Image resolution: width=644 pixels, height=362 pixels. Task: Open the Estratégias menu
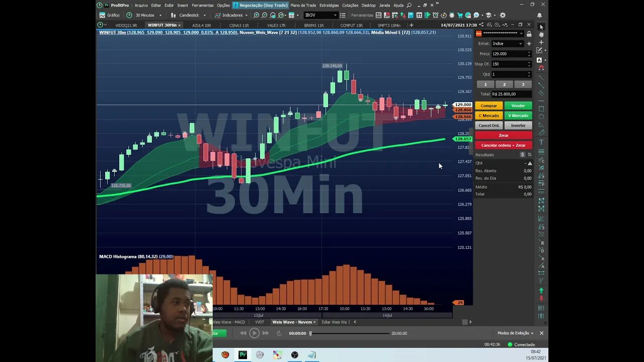tap(329, 5)
